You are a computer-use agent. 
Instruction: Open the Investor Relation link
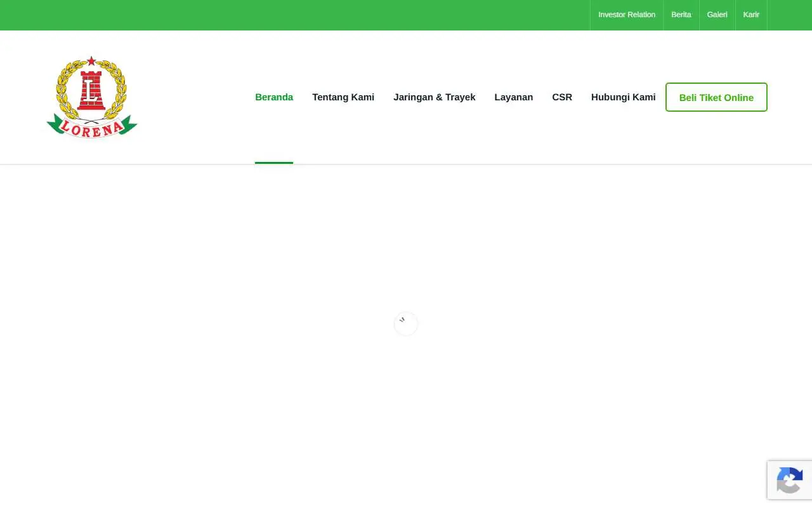627,15
